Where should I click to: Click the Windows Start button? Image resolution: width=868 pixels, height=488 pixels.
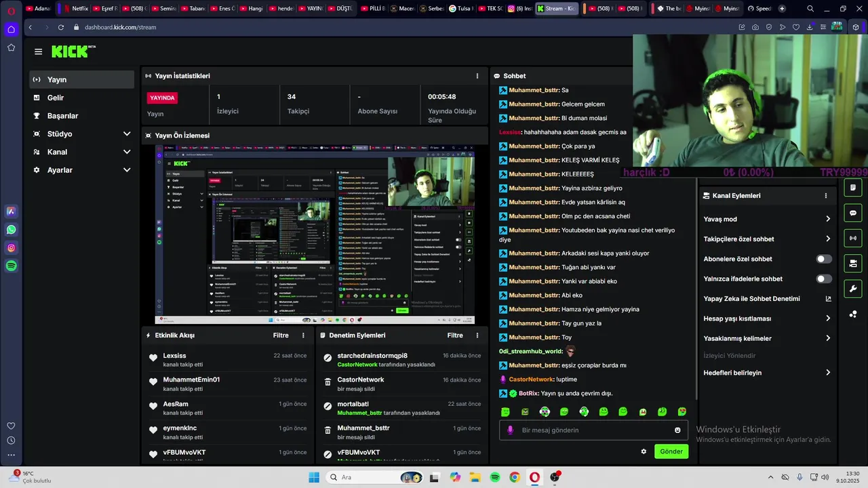click(314, 477)
